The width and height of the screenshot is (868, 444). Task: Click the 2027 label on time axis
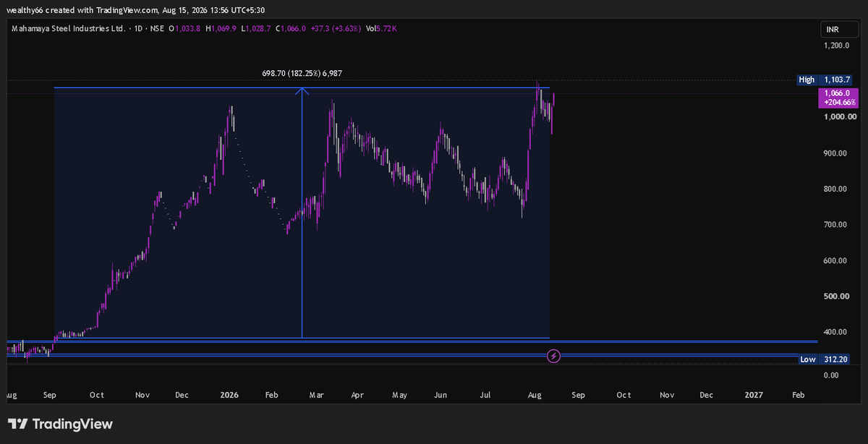coord(754,395)
